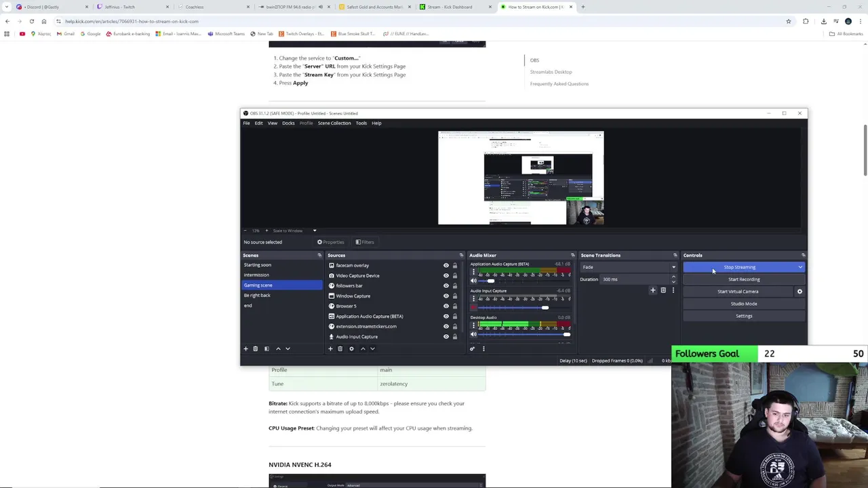This screenshot has width=868, height=488.
Task: Open Application Audio Capture three-dot options
Action: 473,272
